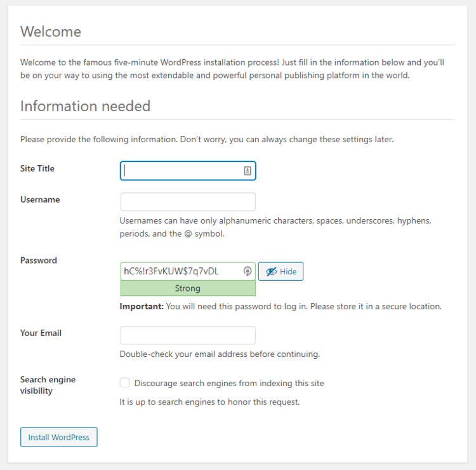The width and height of the screenshot is (476, 470).
Task: Focus the Username text box
Action: pyautogui.click(x=188, y=202)
